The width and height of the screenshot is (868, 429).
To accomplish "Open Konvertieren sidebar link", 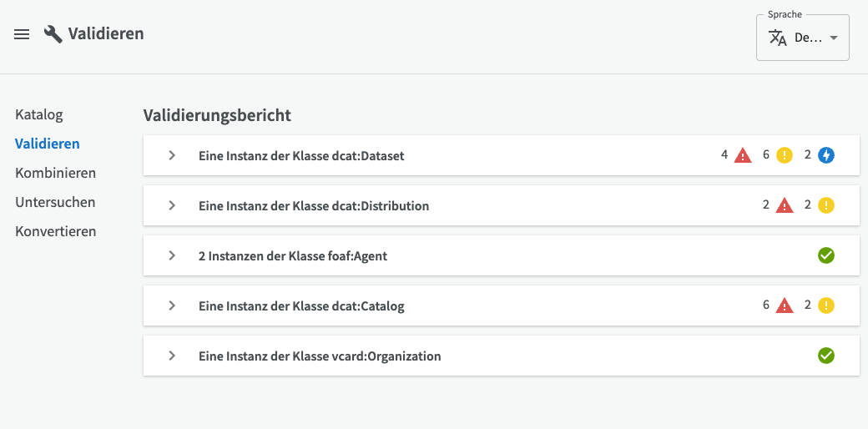I will [56, 231].
